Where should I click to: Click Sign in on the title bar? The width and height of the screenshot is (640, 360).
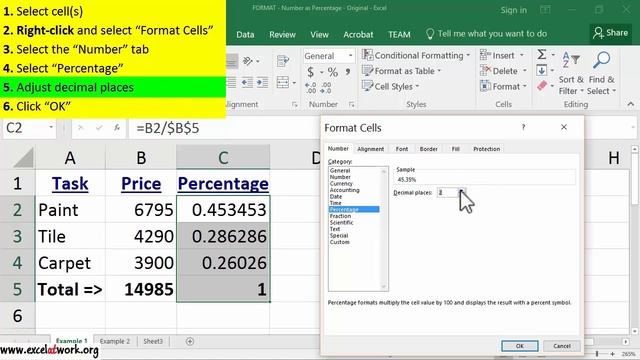513,10
